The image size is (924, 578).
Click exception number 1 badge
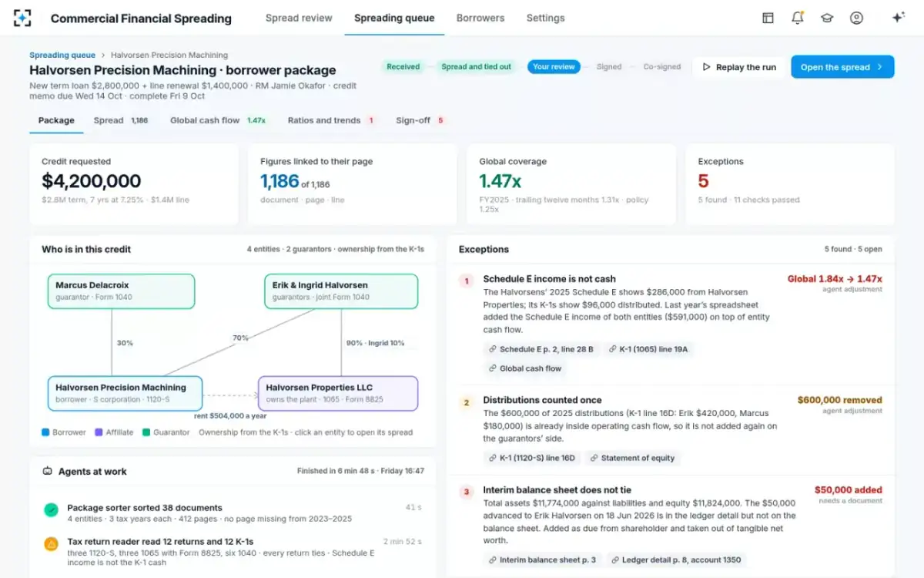[466, 281]
